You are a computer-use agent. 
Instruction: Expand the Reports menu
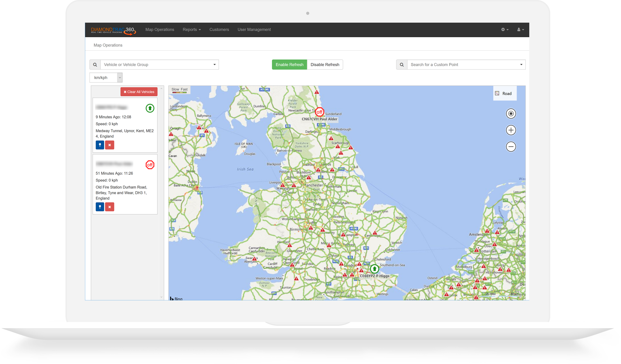coord(192,30)
